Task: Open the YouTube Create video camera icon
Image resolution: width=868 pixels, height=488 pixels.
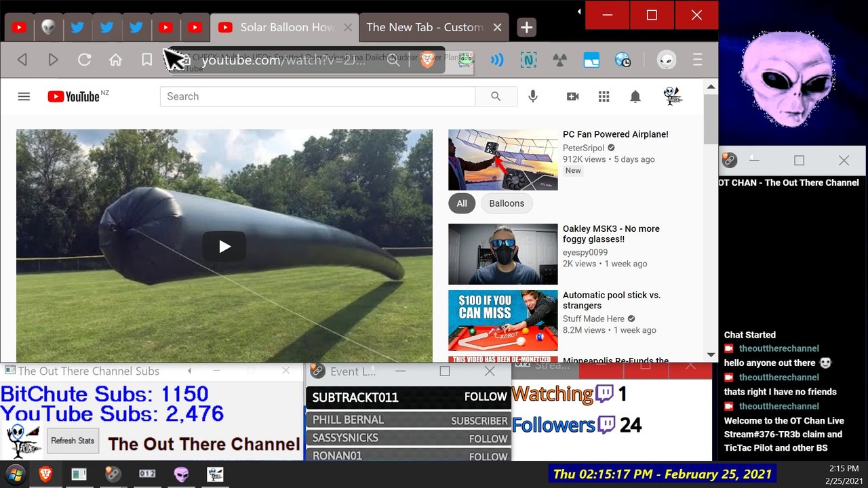Action: [572, 96]
